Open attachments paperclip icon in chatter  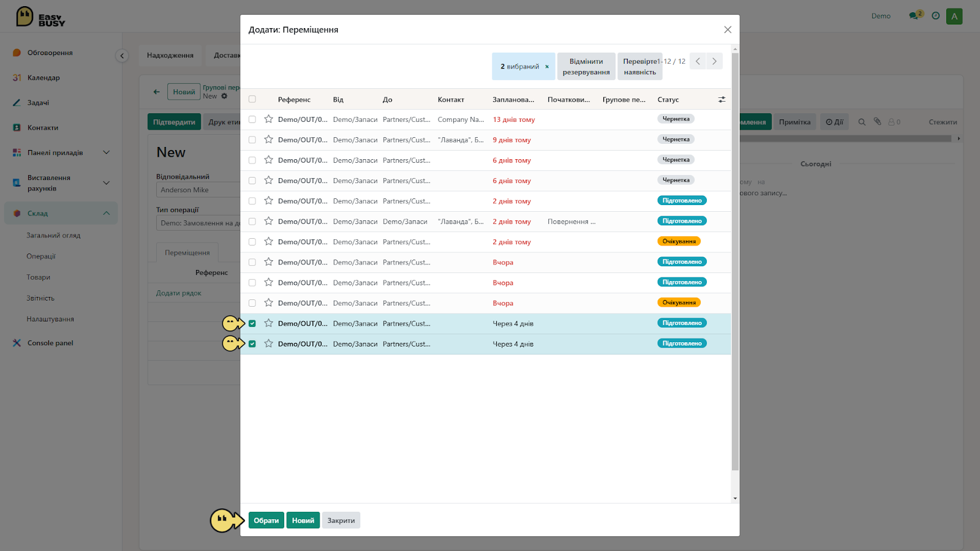pos(877,122)
